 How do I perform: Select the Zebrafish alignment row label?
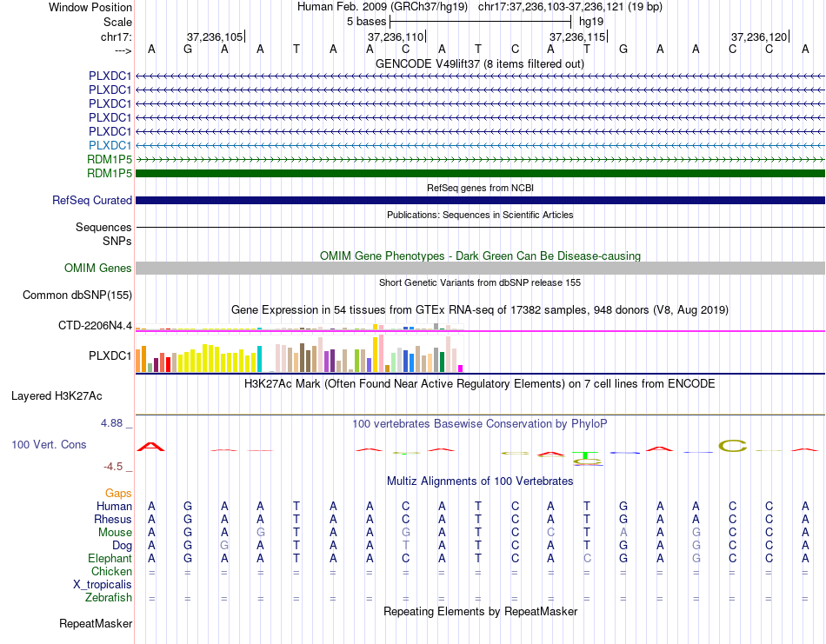109,598
